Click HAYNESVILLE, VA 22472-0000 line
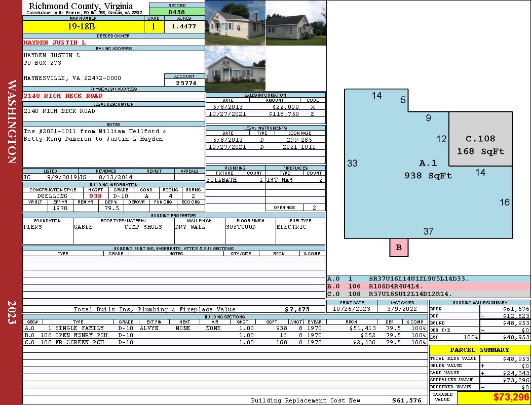 coord(72,78)
